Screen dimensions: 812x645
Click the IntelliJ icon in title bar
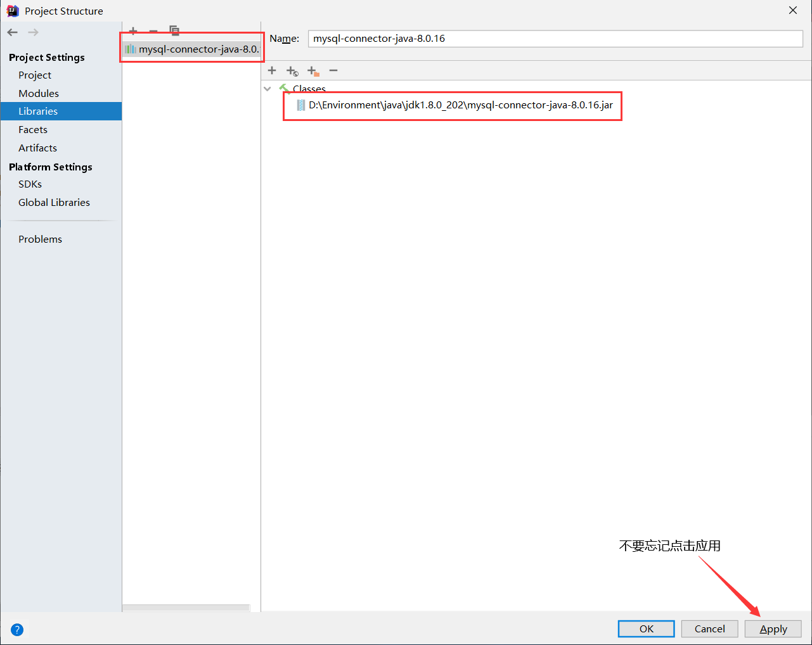coord(12,11)
